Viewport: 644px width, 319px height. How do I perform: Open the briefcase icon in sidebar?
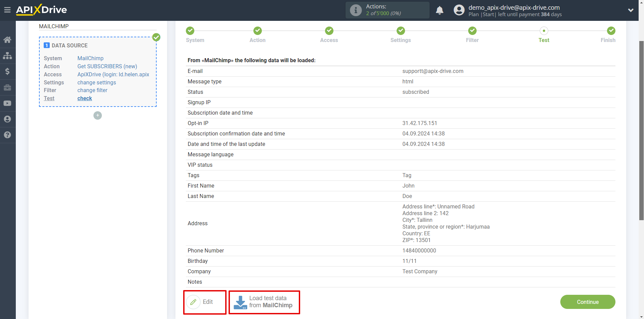(7, 87)
